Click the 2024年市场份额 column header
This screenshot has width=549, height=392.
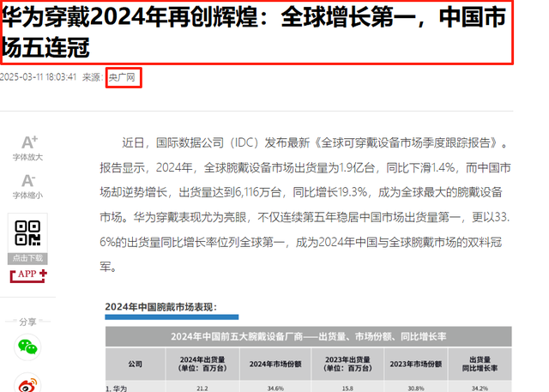coord(275,364)
